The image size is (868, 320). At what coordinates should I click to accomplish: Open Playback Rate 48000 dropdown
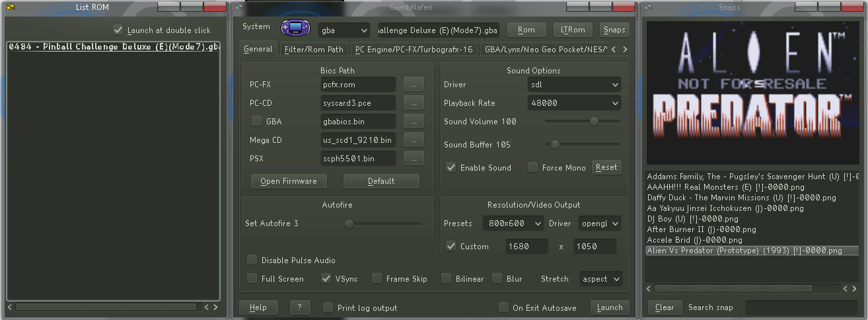pyautogui.click(x=575, y=103)
